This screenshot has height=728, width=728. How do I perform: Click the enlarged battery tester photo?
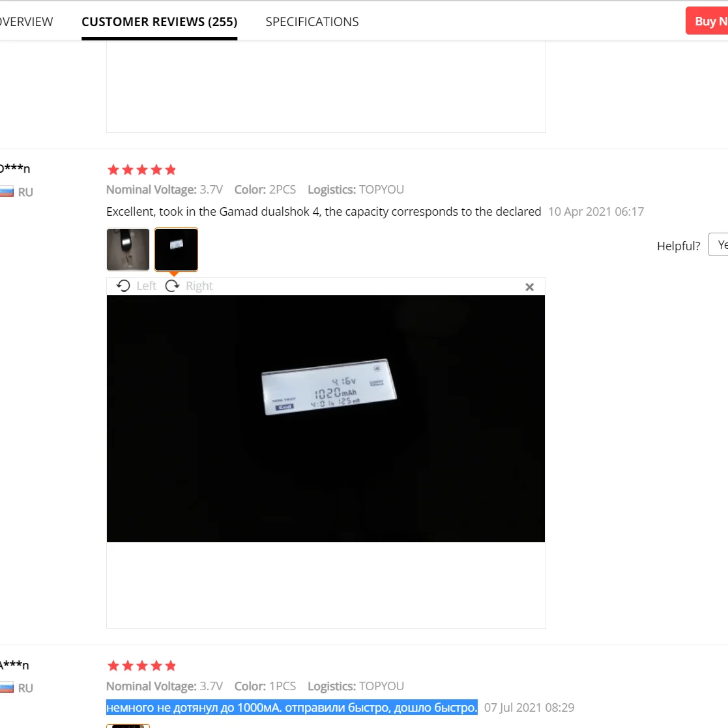point(325,418)
